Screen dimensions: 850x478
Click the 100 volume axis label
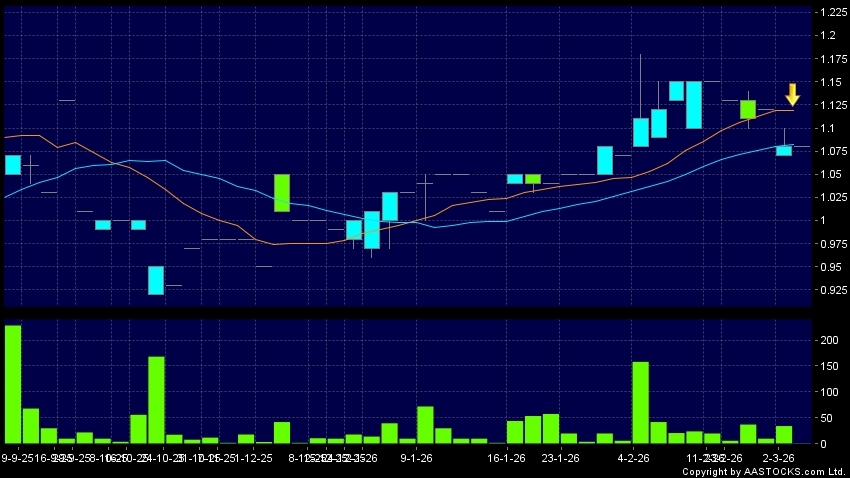827,392
